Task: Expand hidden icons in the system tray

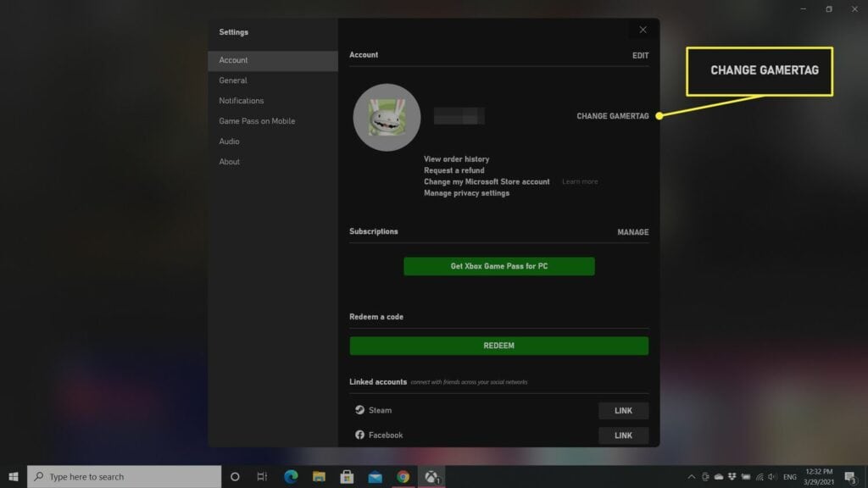Action: tap(691, 476)
